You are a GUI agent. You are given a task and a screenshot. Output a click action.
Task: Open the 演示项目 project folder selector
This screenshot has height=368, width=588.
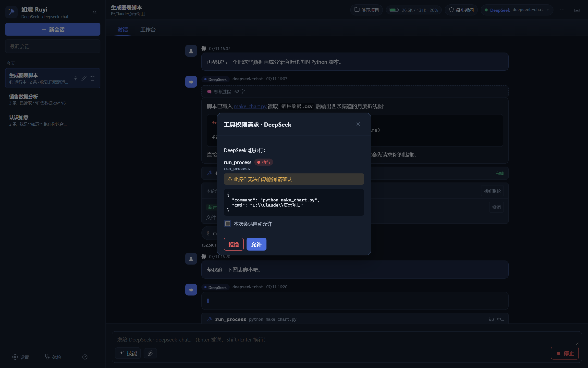pos(367,10)
